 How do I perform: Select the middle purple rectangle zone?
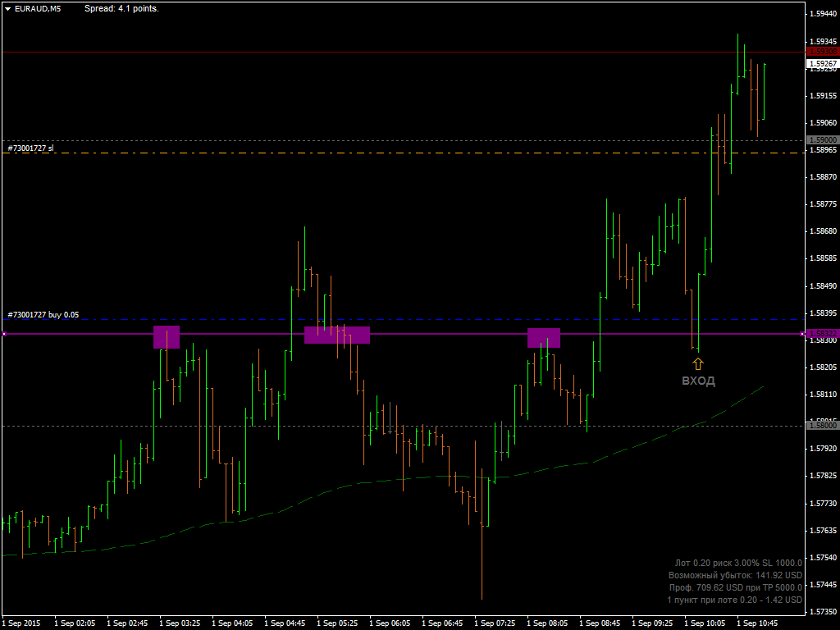[x=337, y=335]
